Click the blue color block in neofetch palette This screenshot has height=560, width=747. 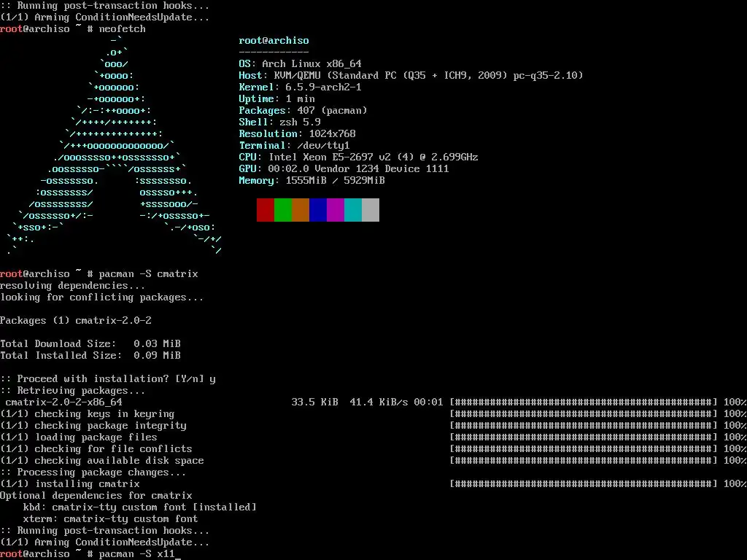(318, 210)
